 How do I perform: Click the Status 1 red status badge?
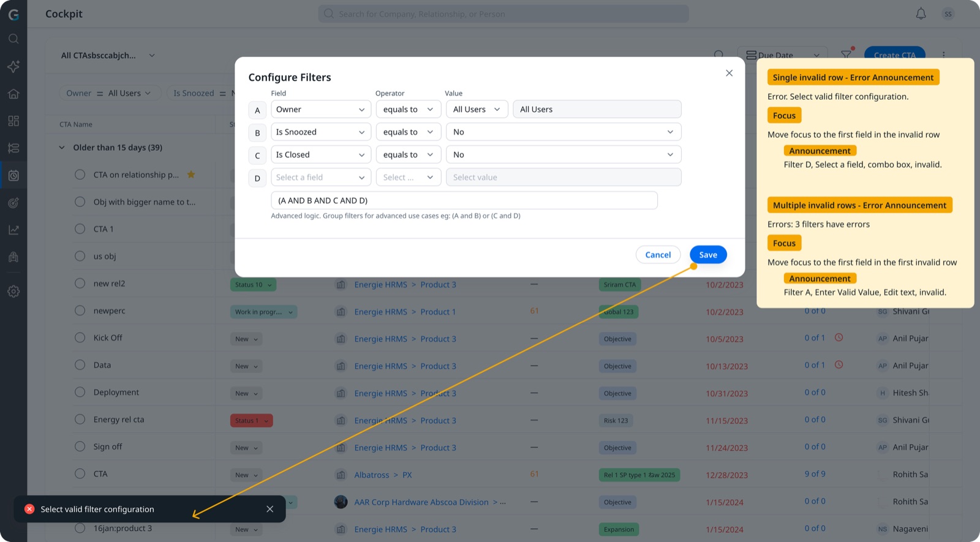(x=251, y=421)
